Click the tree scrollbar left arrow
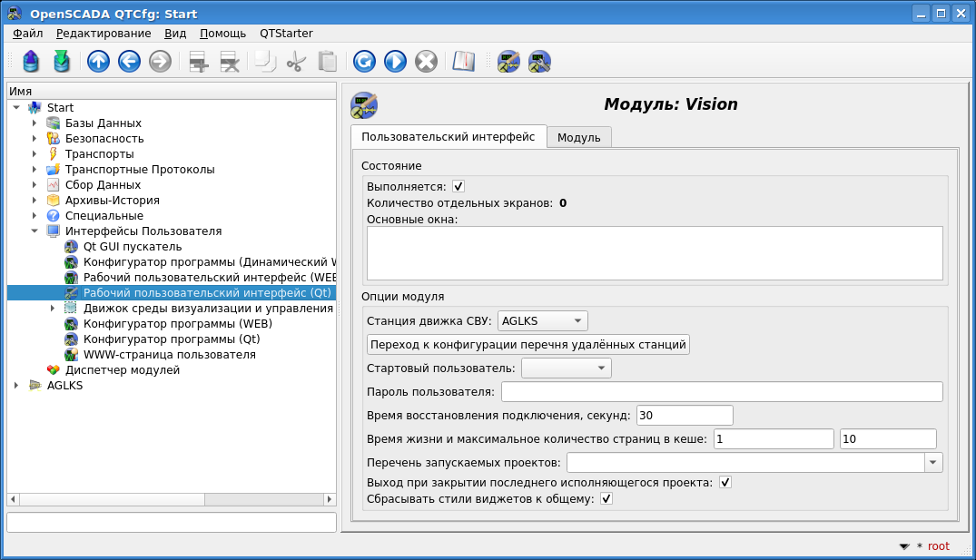976x560 pixels. pos(13,499)
